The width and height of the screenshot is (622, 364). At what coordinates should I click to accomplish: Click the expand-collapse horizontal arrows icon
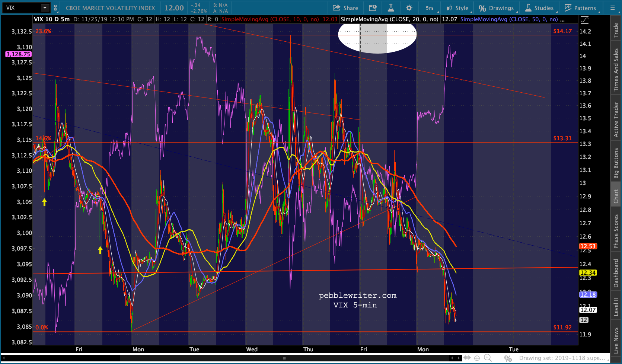tap(467, 358)
